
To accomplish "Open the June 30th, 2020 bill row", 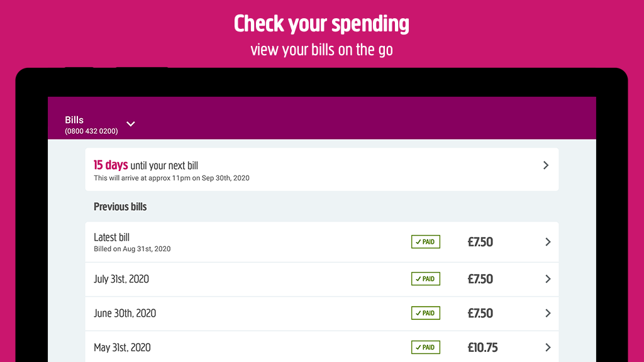I will (321, 314).
